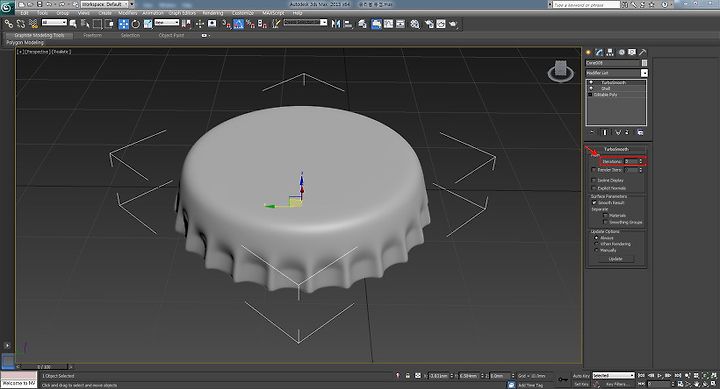
Task: Open the Rendering menu
Action: click(213, 13)
